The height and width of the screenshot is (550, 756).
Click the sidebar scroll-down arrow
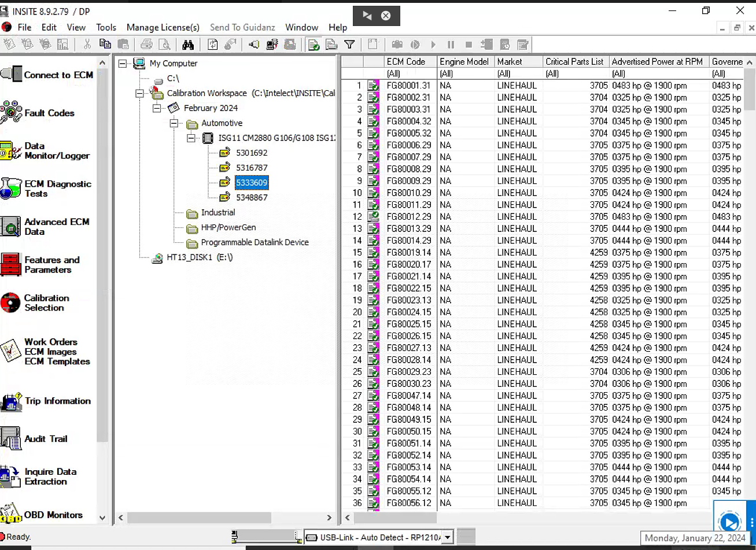pyautogui.click(x=102, y=518)
